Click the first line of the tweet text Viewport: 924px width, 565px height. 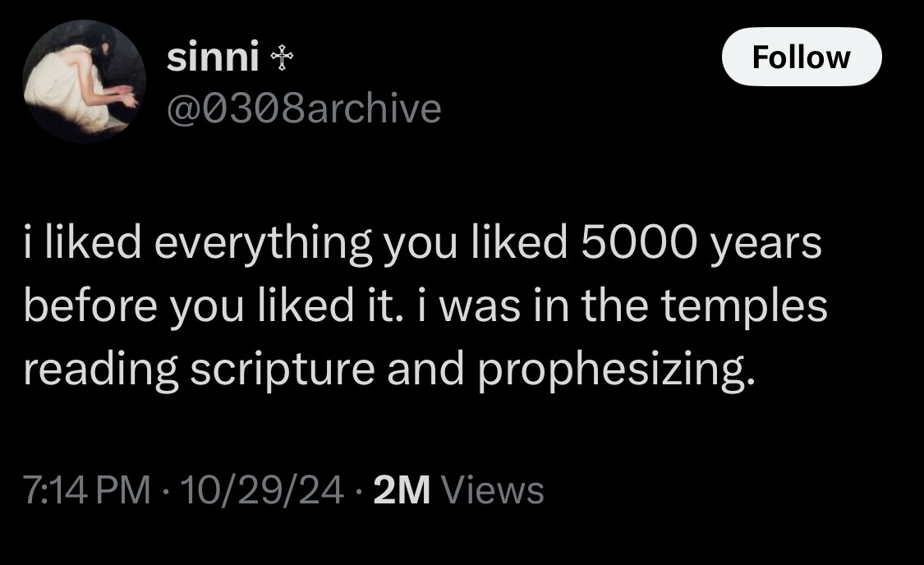422,243
